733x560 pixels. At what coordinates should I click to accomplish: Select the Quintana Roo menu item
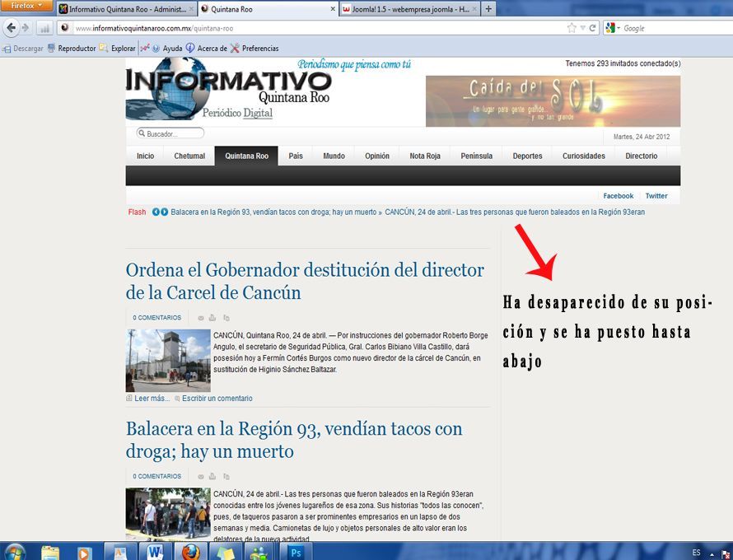246,156
